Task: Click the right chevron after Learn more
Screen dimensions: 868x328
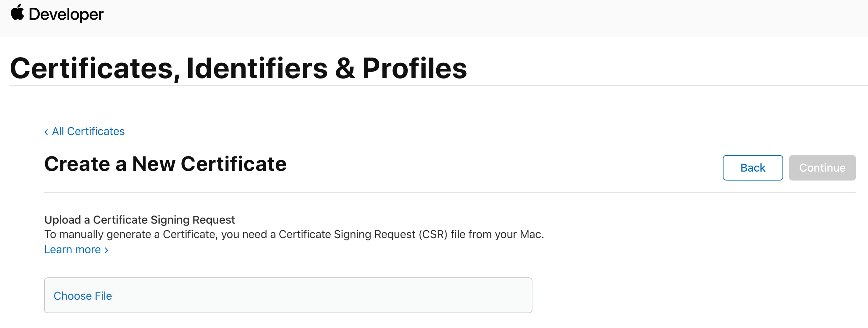Action: 107,250
